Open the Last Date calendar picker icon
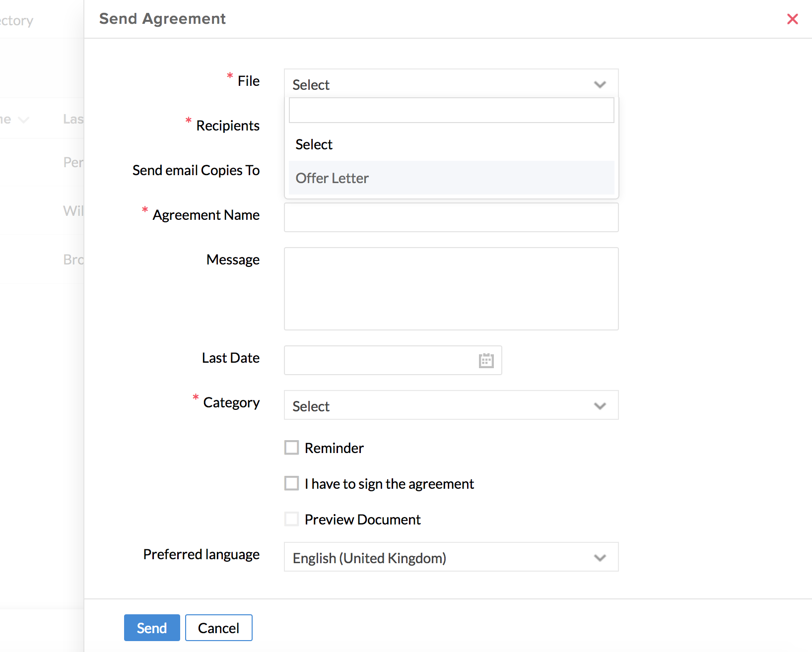This screenshot has width=812, height=652. (x=486, y=360)
